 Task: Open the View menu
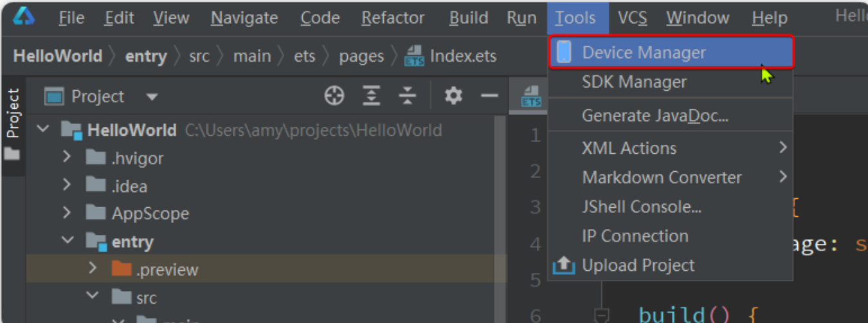click(172, 18)
